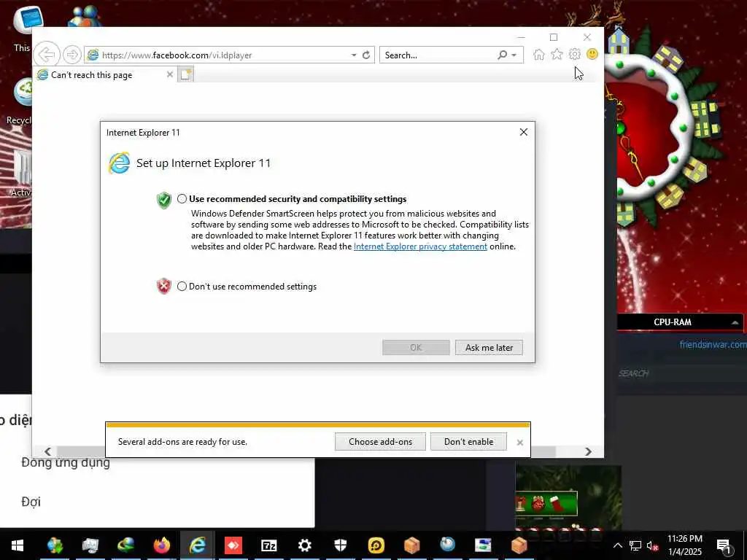Click the red shield icon in the dialog

(164, 286)
